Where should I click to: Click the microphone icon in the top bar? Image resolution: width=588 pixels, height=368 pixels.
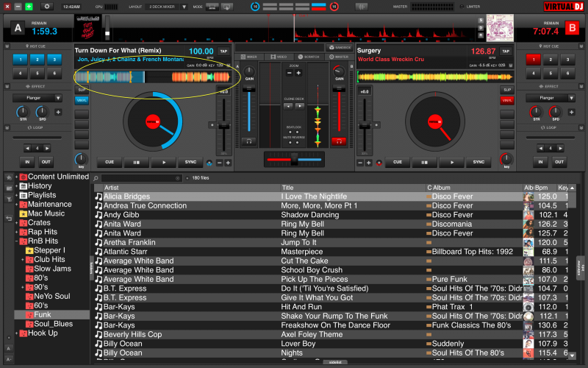coord(362,7)
